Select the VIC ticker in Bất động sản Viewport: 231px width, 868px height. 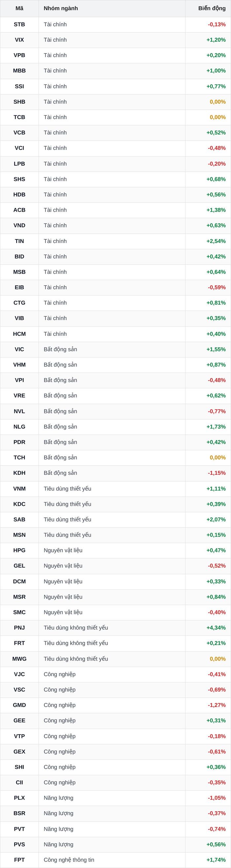(x=19, y=349)
